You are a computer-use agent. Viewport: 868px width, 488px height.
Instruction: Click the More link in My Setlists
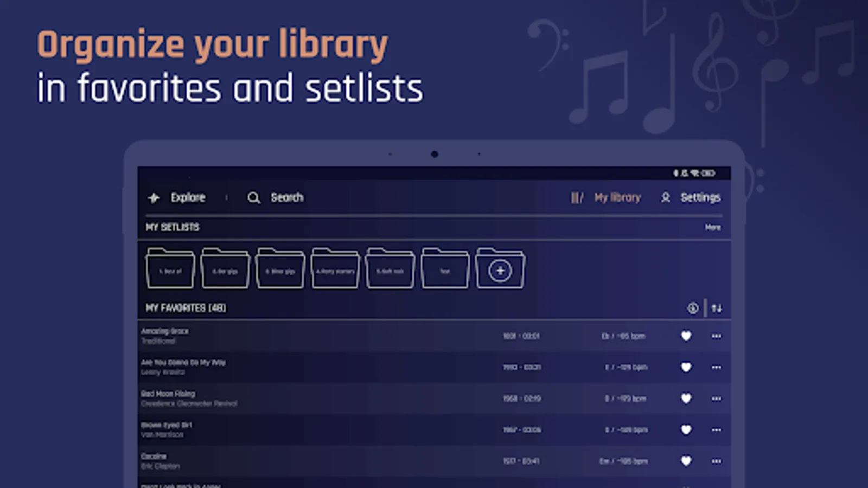(713, 227)
